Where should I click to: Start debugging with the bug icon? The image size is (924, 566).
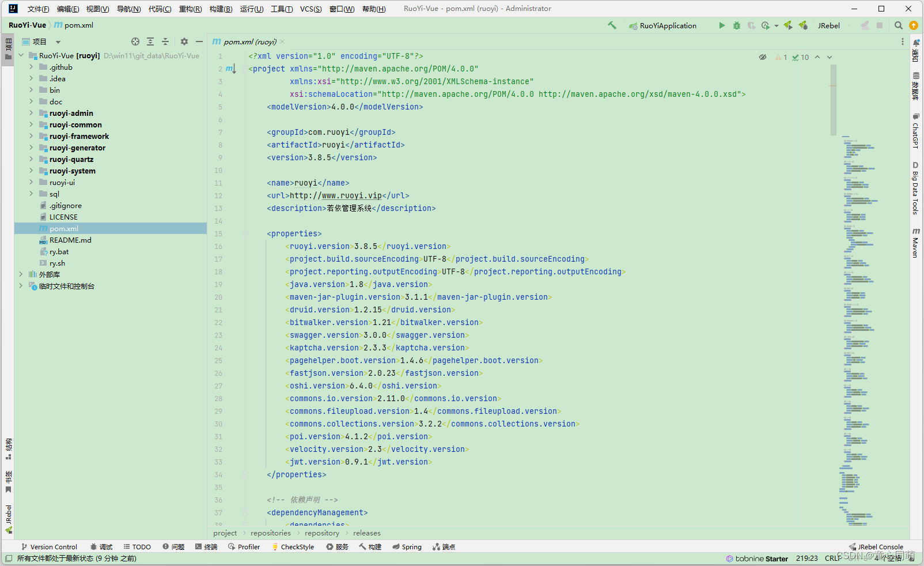tap(737, 25)
